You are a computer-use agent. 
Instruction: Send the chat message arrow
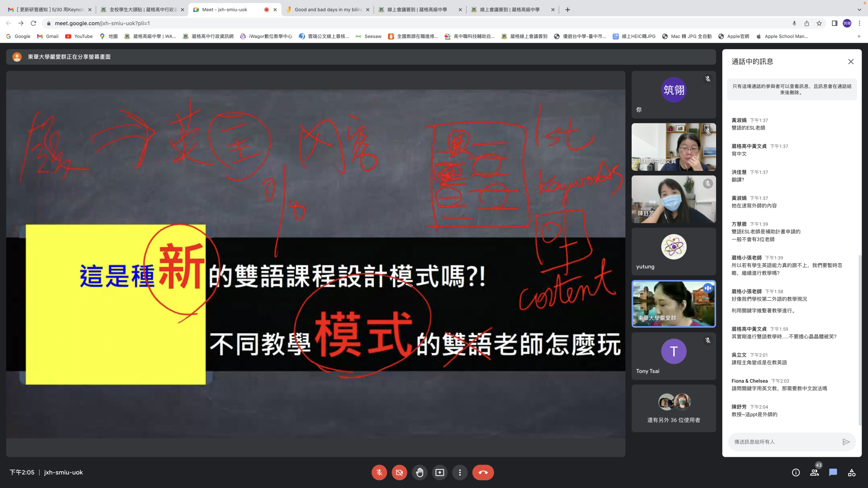tap(846, 442)
